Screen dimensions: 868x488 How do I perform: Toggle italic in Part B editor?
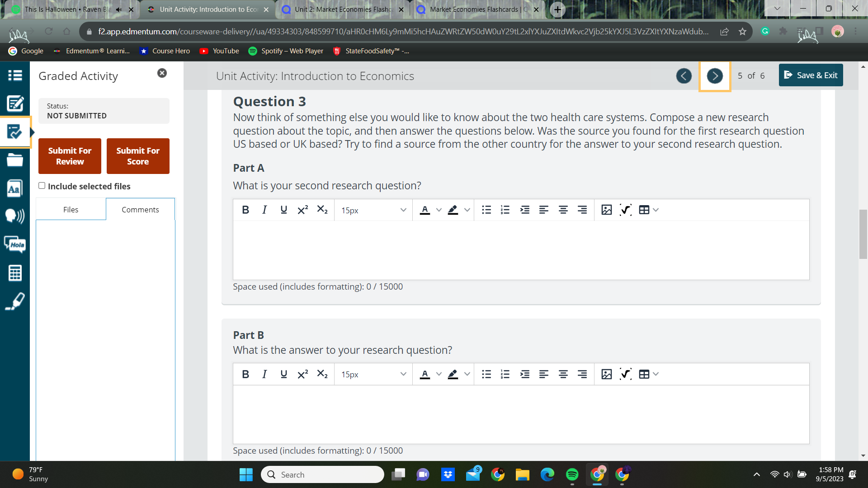click(x=264, y=374)
